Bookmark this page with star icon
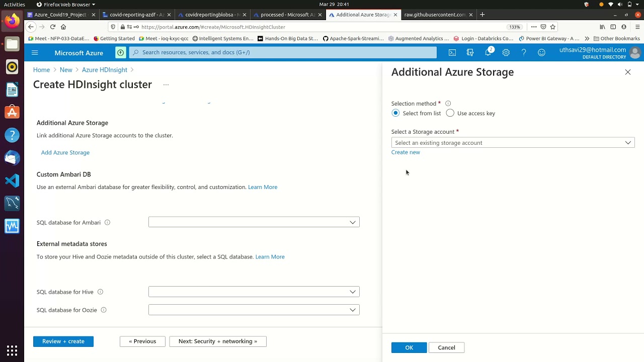The height and width of the screenshot is (362, 644). click(x=553, y=27)
